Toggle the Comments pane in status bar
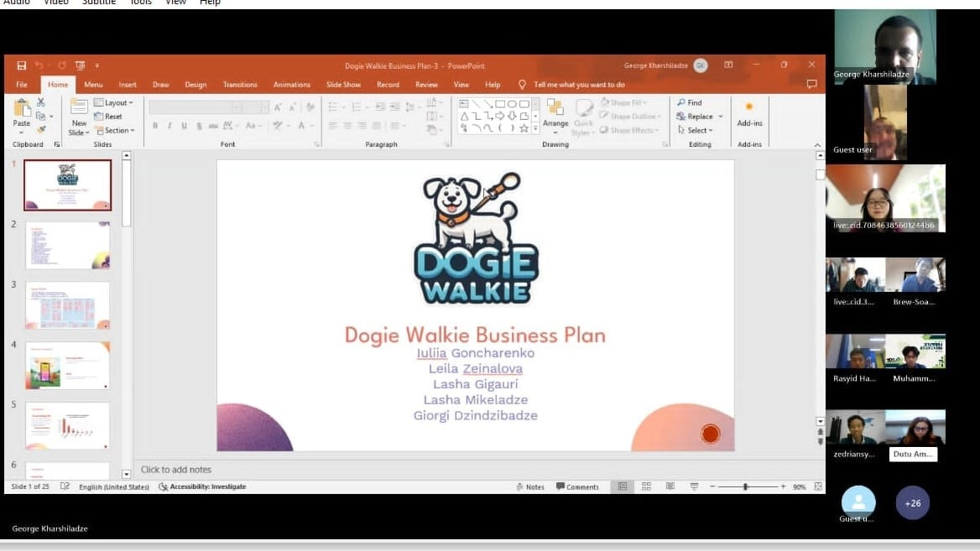Viewport: 980px width, 551px height. pyautogui.click(x=577, y=486)
